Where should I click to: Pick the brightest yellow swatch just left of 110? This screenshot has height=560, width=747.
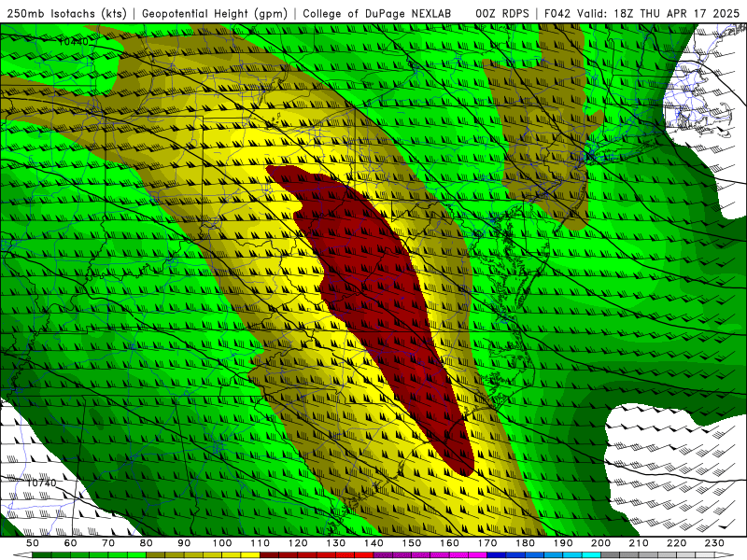250,555
